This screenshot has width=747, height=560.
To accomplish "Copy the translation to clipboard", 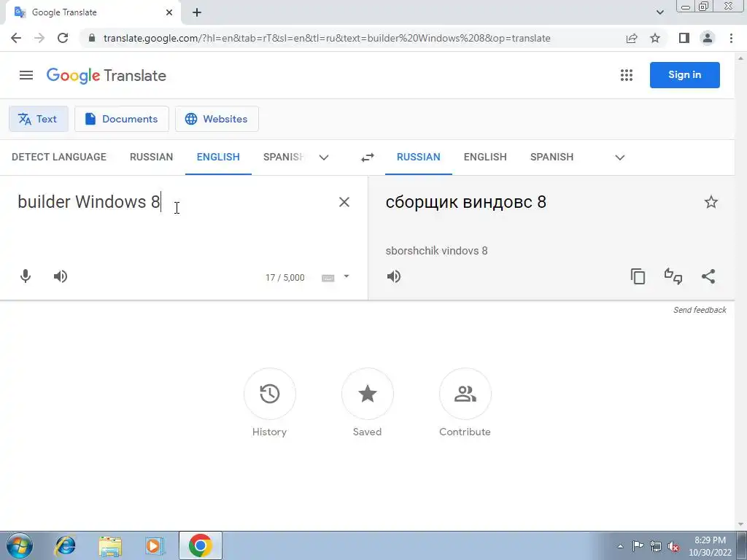I will 638,276.
